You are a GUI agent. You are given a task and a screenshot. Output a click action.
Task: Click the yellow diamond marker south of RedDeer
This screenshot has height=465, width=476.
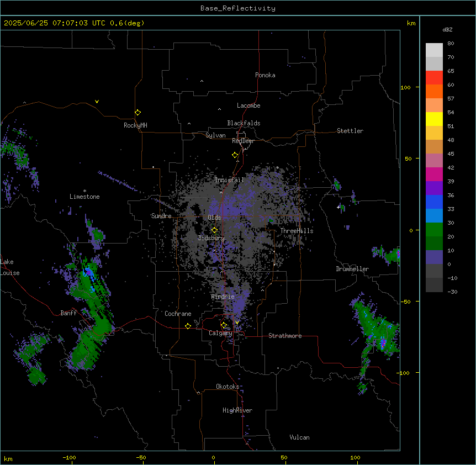point(235,155)
